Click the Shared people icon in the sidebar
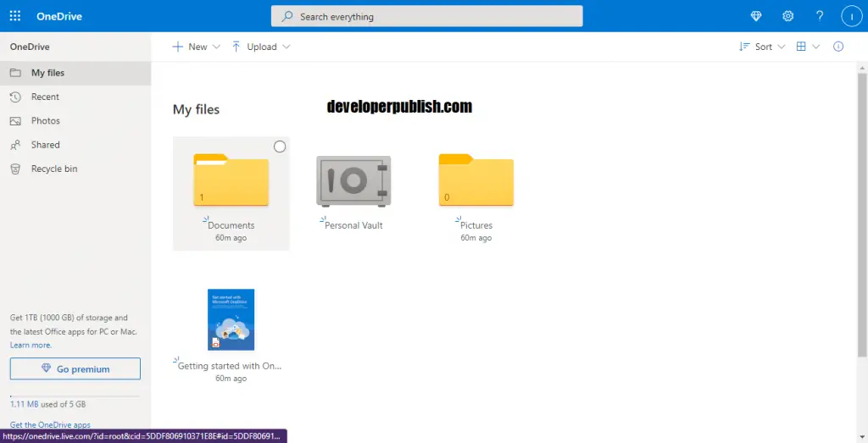 pos(15,145)
